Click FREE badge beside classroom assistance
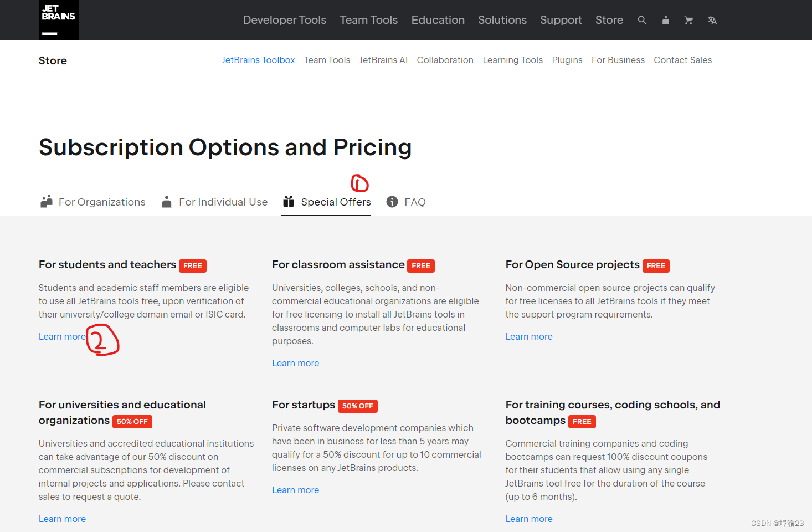812x532 pixels. click(421, 266)
